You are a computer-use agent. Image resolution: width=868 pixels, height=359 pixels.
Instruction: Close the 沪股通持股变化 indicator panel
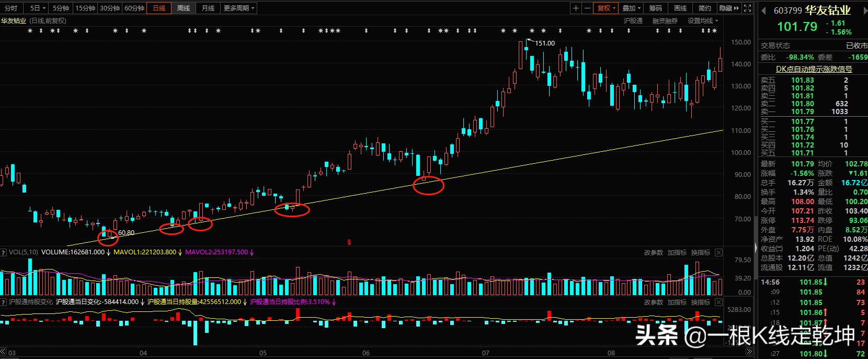click(718, 302)
